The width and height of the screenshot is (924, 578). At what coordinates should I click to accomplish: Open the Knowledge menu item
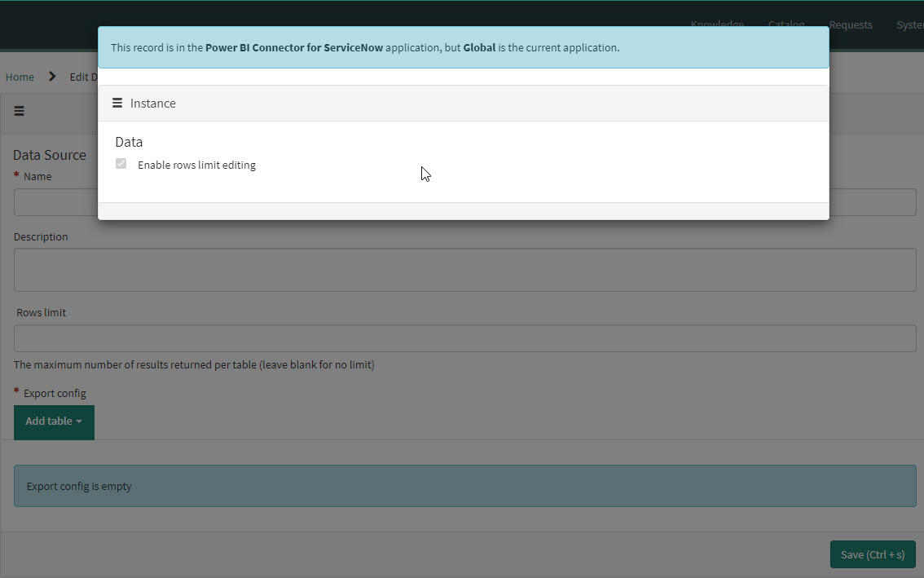[716, 24]
